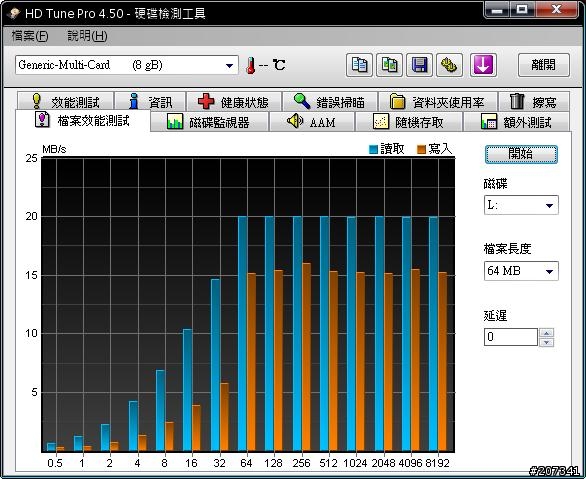Open the options gears icon
The height and width of the screenshot is (479, 586).
coord(449,65)
